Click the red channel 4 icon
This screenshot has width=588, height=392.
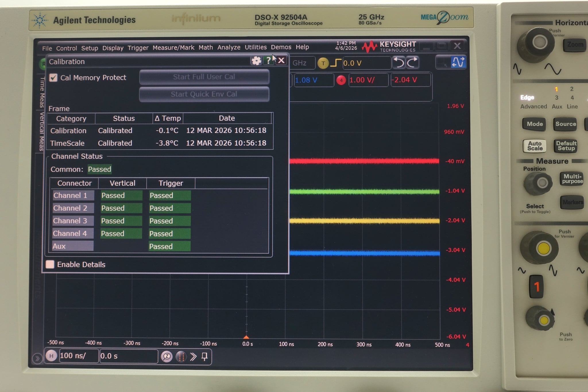point(341,80)
